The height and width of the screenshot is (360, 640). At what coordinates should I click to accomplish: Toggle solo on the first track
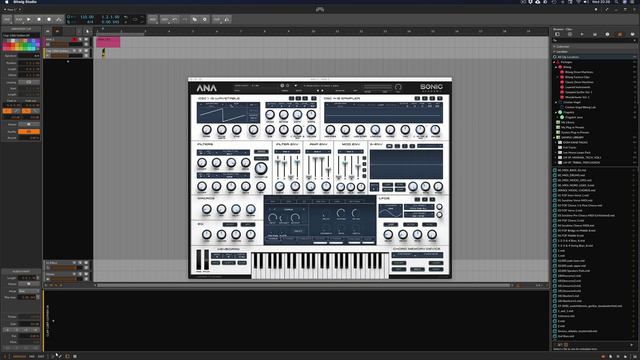[80, 40]
